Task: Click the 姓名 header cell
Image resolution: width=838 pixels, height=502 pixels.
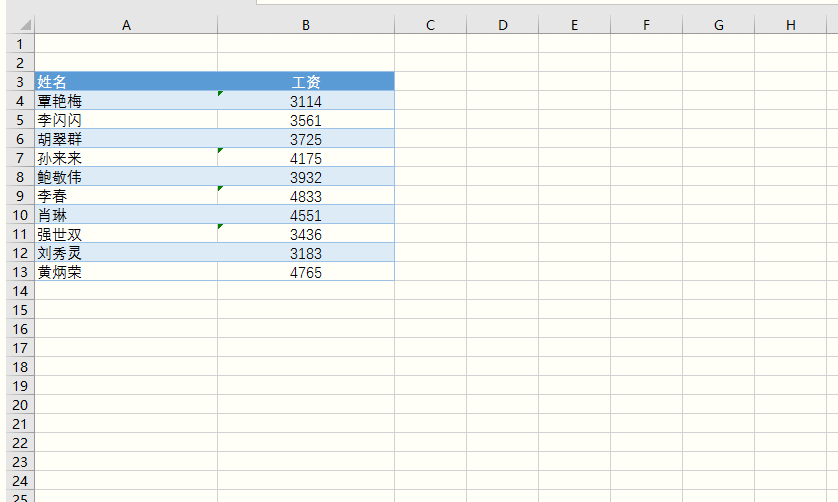Action: [126, 81]
